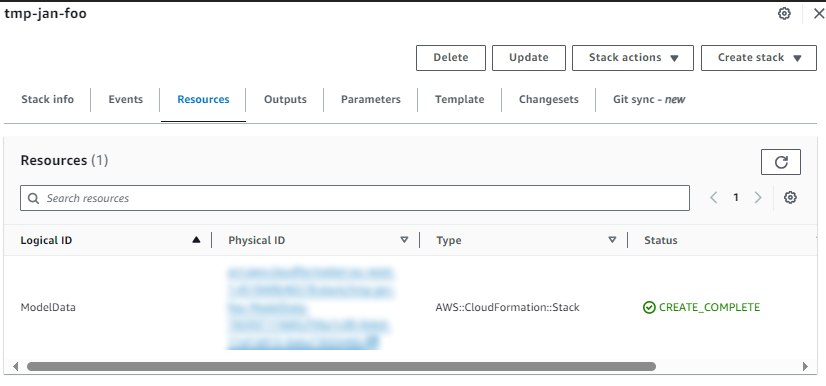This screenshot has height=386, width=826.
Task: Click the Delete button
Action: [451, 58]
